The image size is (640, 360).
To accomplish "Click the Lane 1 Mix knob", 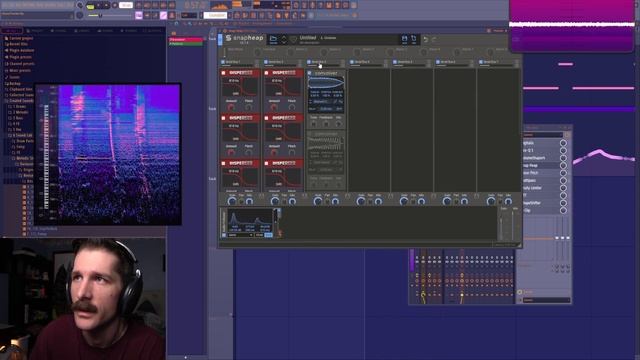I will 249,201.
